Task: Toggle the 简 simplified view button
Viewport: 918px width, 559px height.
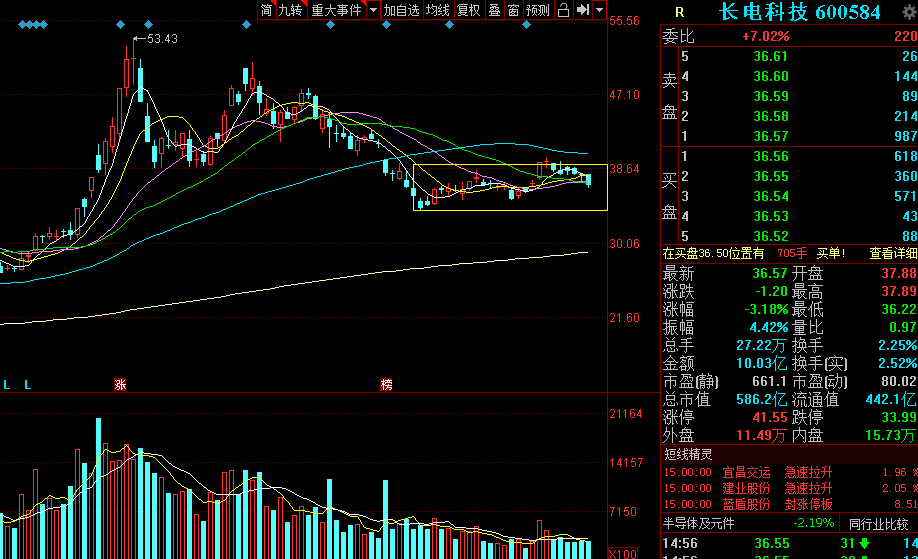Action: (x=266, y=10)
